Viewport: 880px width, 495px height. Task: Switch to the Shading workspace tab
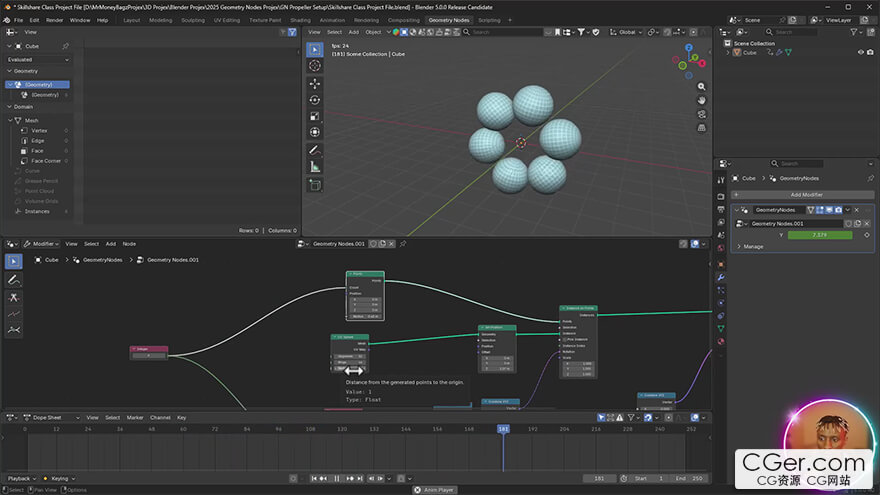[x=300, y=20]
